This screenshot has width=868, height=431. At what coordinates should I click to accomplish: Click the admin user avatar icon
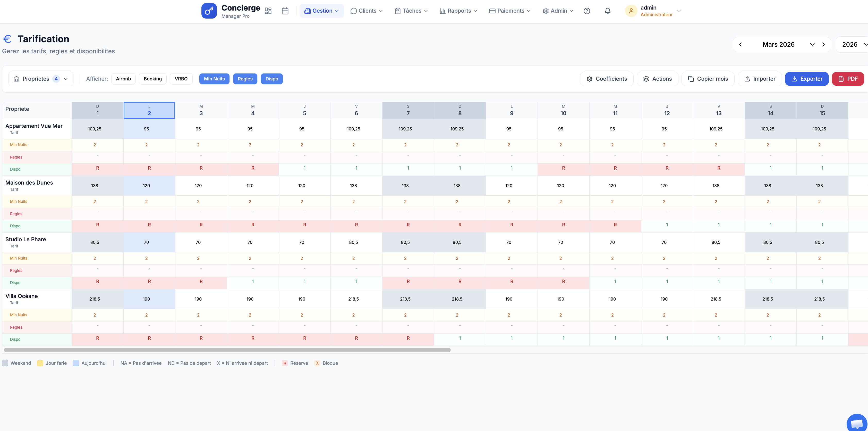[x=631, y=11]
